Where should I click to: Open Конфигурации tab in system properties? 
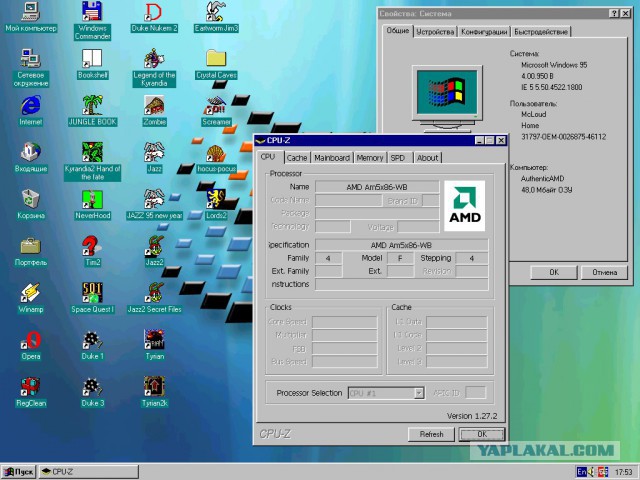[x=484, y=32]
